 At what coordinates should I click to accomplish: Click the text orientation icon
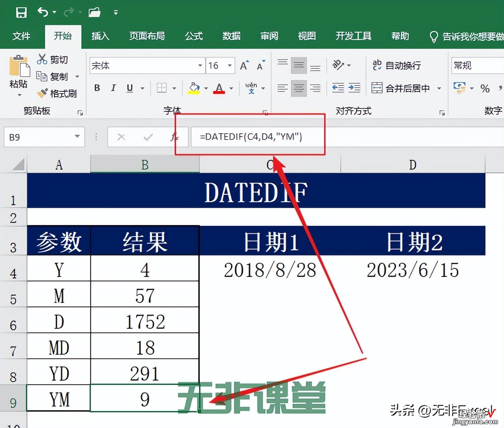tap(338, 66)
